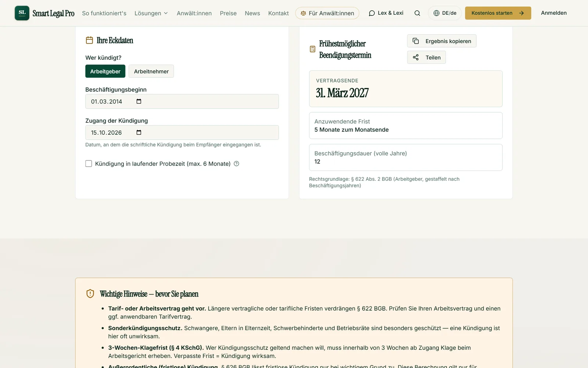The image size is (588, 368).
Task: Click the Anzuwendende Frist label
Action: pyautogui.click(x=342, y=122)
